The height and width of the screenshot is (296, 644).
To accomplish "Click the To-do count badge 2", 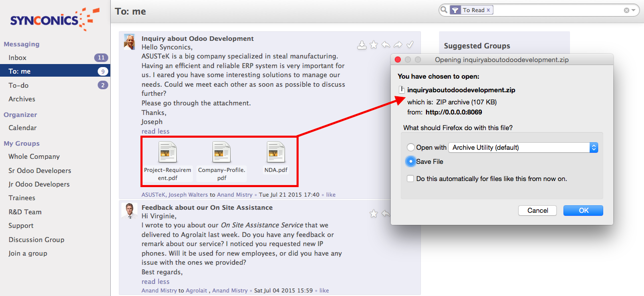I will pos(103,85).
